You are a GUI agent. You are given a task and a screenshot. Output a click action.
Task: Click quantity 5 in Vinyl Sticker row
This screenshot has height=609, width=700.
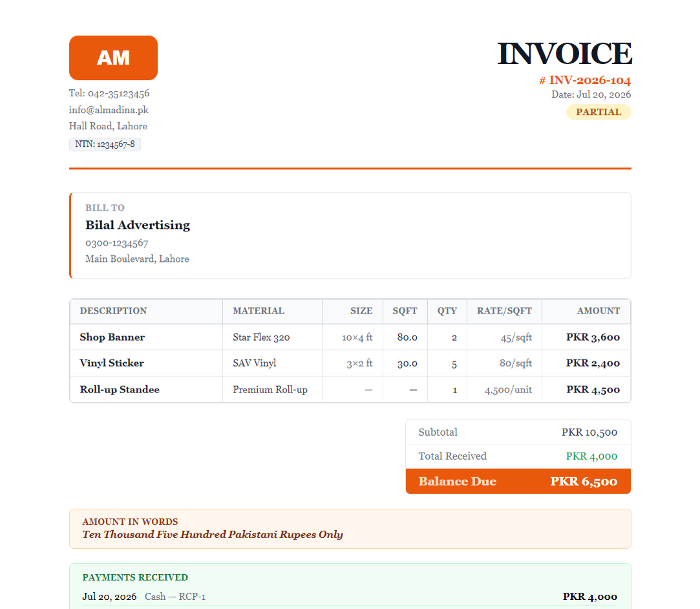pyautogui.click(x=454, y=363)
